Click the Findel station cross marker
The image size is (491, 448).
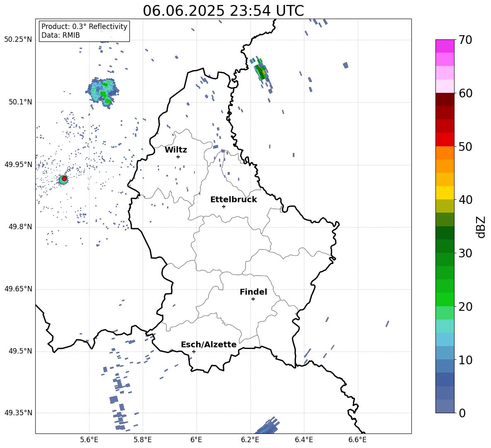click(253, 299)
